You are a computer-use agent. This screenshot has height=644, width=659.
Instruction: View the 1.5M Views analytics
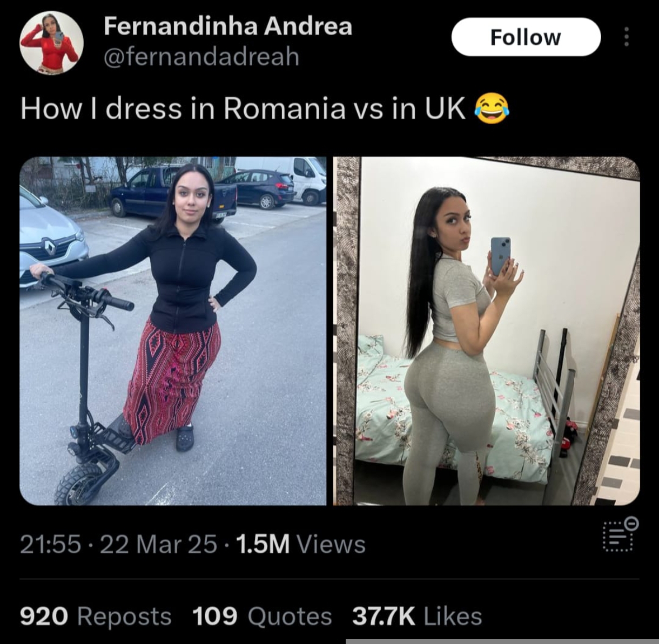coord(301,544)
